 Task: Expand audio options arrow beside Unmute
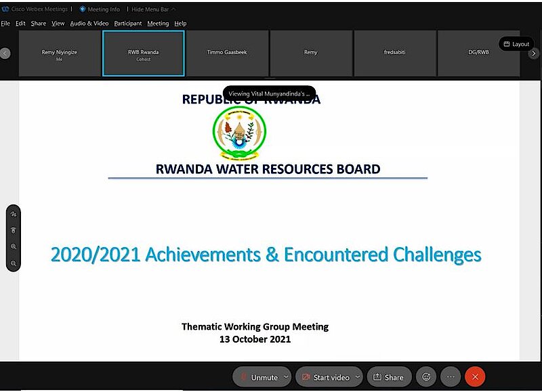coord(286,377)
